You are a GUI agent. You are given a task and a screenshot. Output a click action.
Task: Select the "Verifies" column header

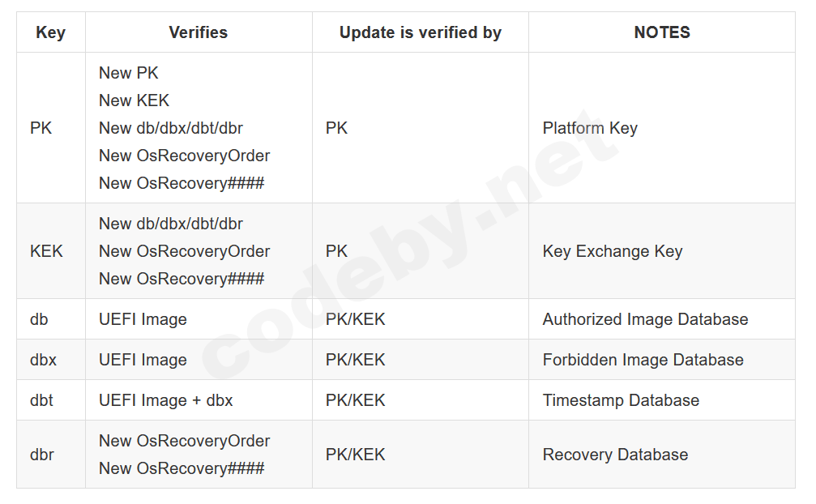point(198,32)
